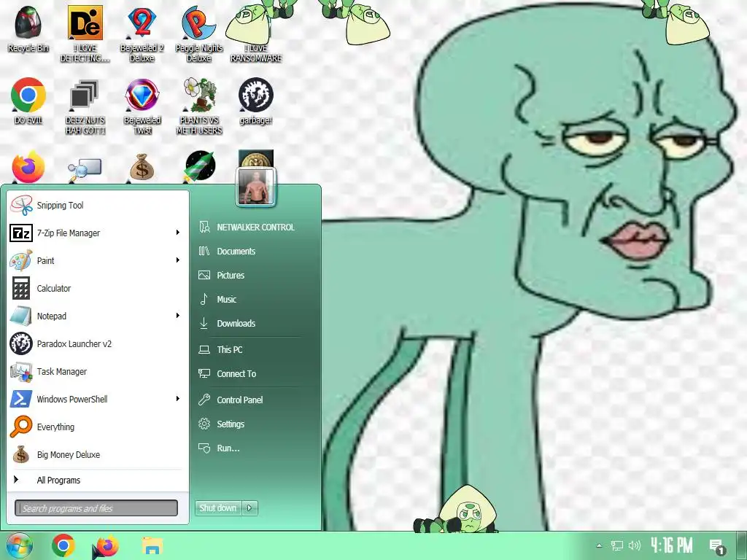Expand the 7-Zip File Manager submenu arrow
Viewport: 747px width, 560px height.
tap(178, 233)
